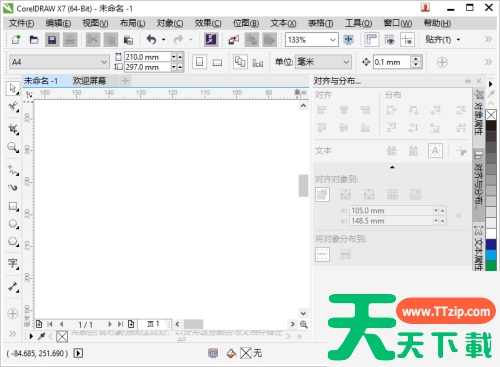Toggle show guidelines button
The image size is (500, 367).
pos(408,40)
